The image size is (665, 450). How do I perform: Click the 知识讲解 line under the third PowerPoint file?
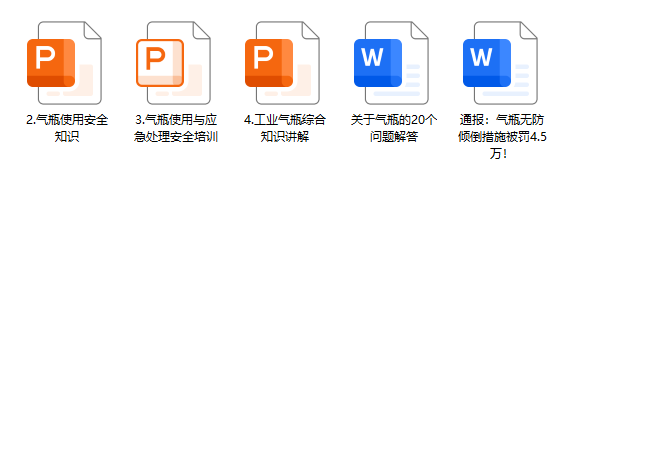point(285,137)
